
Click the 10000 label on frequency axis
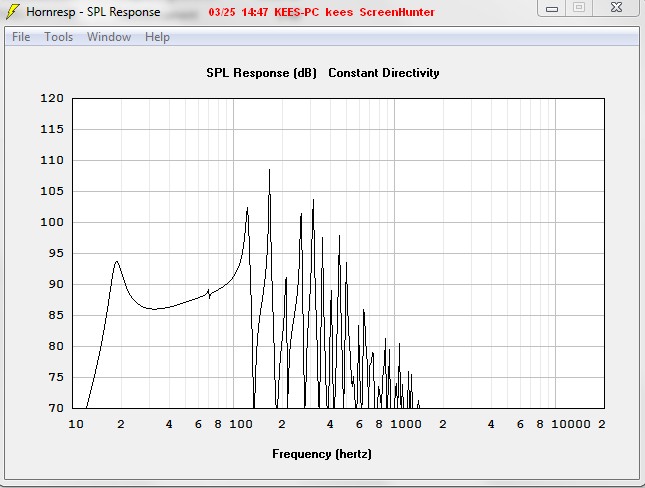point(571,424)
